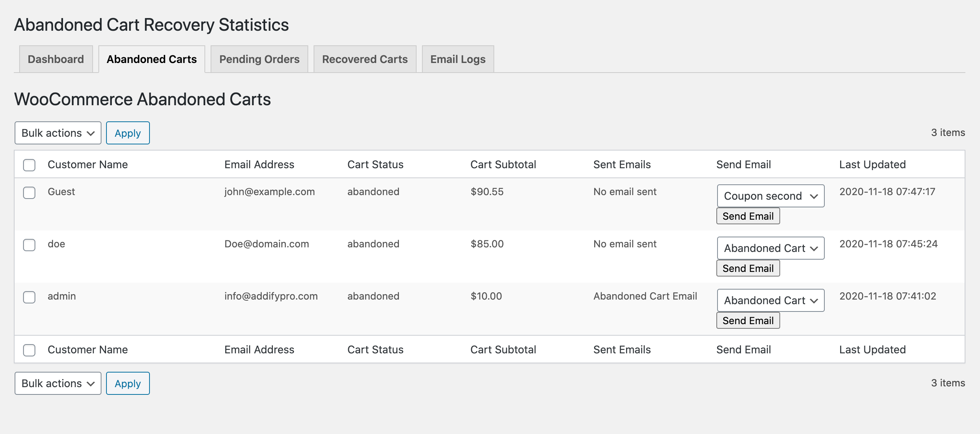Expand the Coupon second email template dropdown

point(770,196)
